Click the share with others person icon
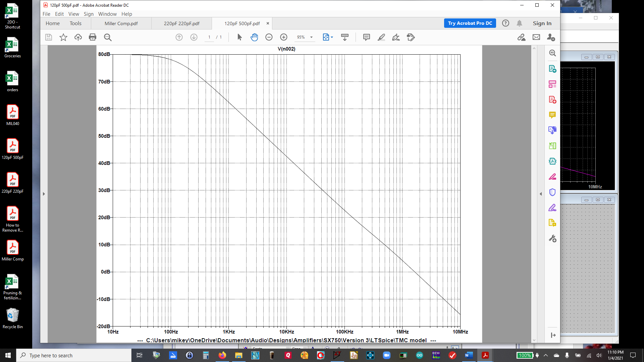Image resolution: width=644 pixels, height=362 pixels. pyautogui.click(x=551, y=37)
